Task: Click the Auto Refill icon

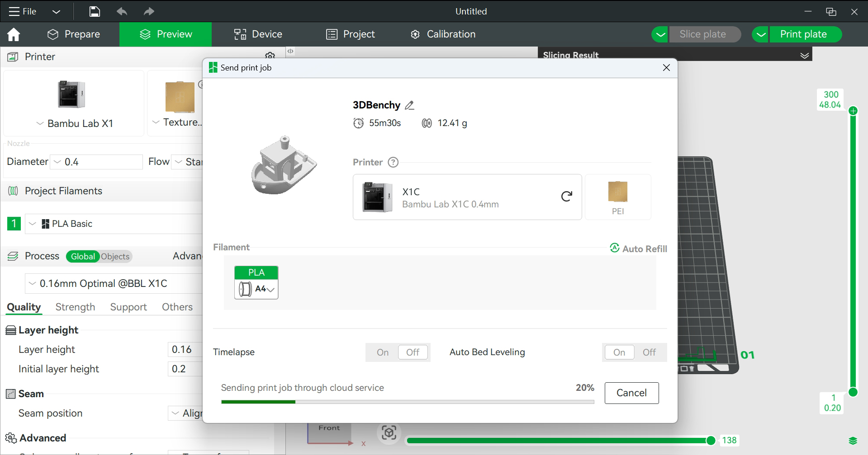Action: tap(615, 248)
